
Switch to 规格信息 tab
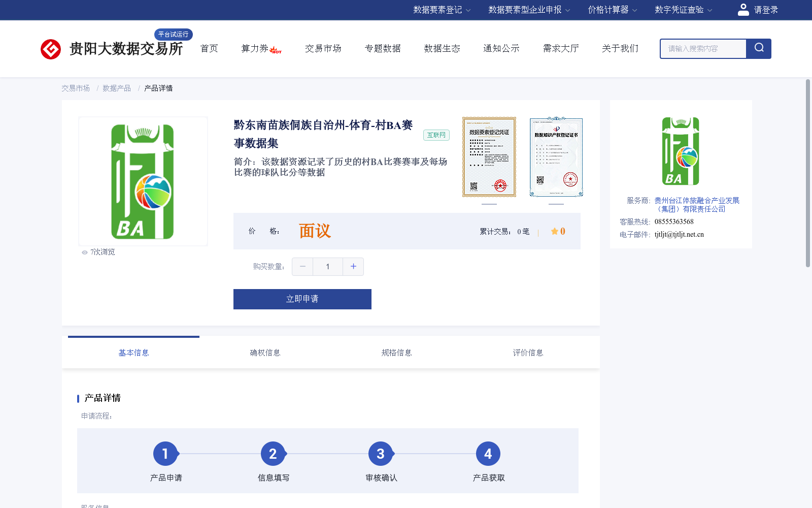click(x=396, y=353)
